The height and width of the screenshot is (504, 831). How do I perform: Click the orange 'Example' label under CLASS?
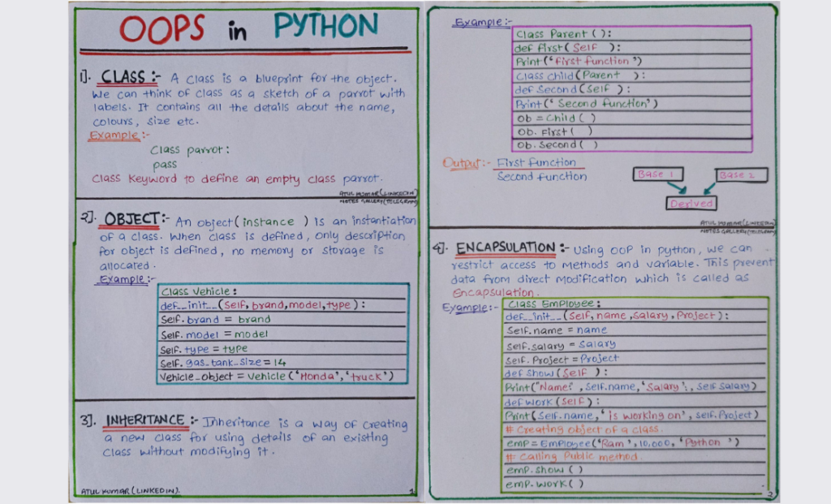point(114,136)
